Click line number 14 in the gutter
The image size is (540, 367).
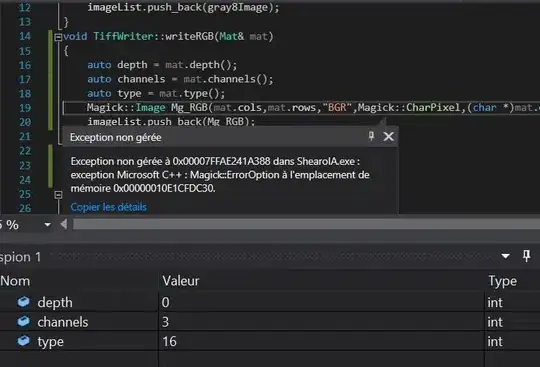coord(25,36)
